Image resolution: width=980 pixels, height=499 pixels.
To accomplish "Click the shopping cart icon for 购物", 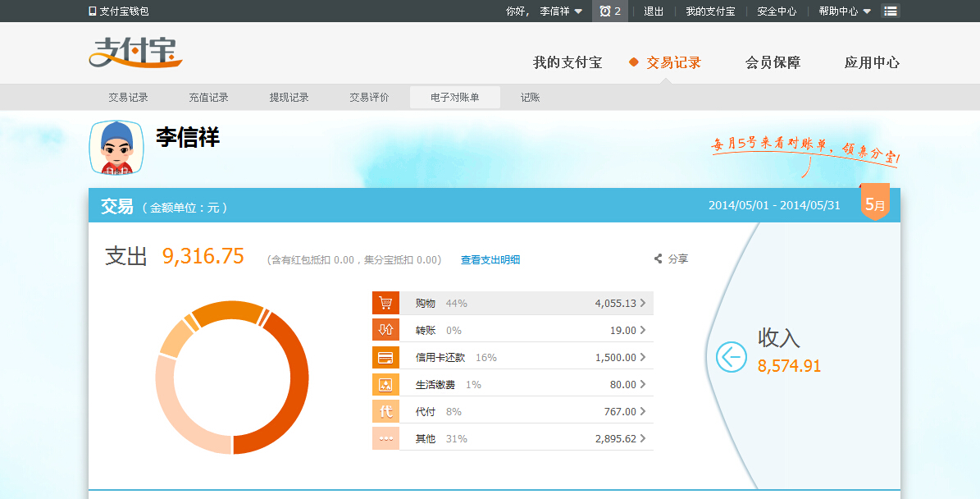I will (385, 303).
